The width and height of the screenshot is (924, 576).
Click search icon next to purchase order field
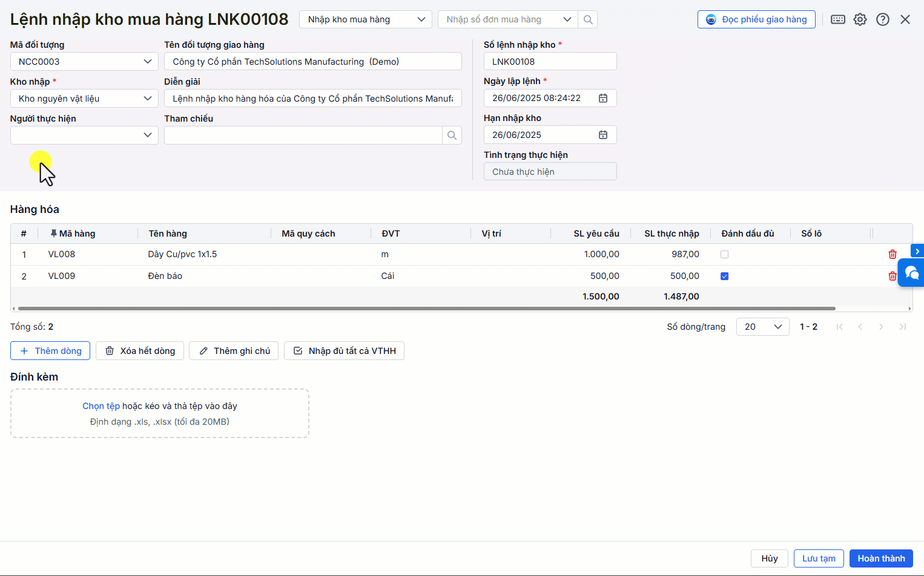tap(588, 19)
